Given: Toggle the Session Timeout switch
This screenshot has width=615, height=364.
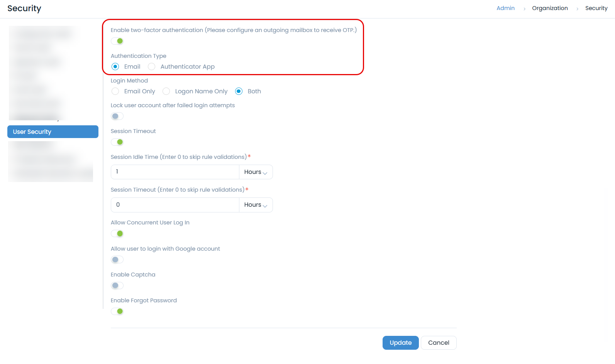Looking at the screenshot, I should (117, 142).
